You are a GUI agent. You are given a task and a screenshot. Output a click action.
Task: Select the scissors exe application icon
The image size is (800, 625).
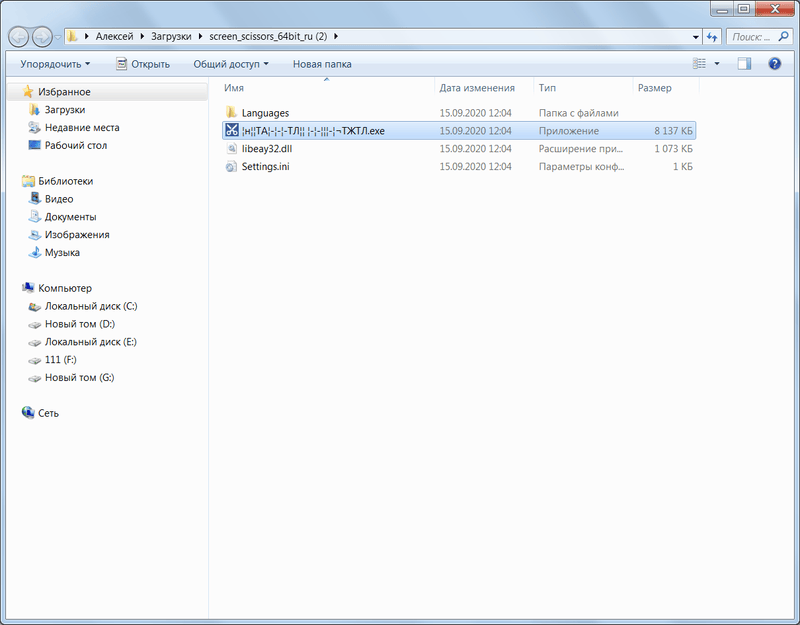click(x=232, y=130)
